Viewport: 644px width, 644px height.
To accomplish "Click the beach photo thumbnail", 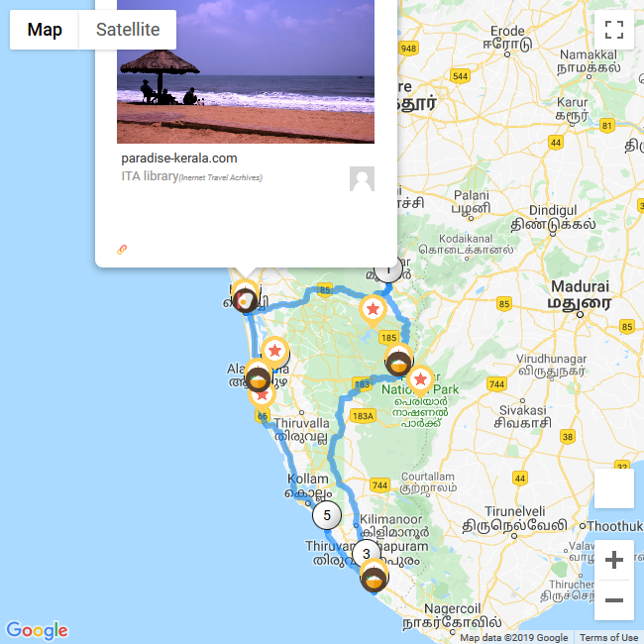I will pyautogui.click(x=246, y=71).
